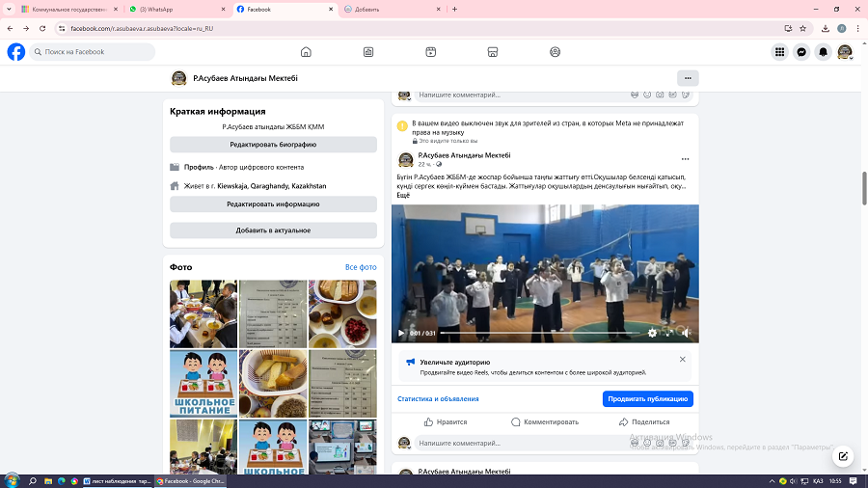Open the Messenger icon
The image size is (868, 488).
click(x=801, y=52)
